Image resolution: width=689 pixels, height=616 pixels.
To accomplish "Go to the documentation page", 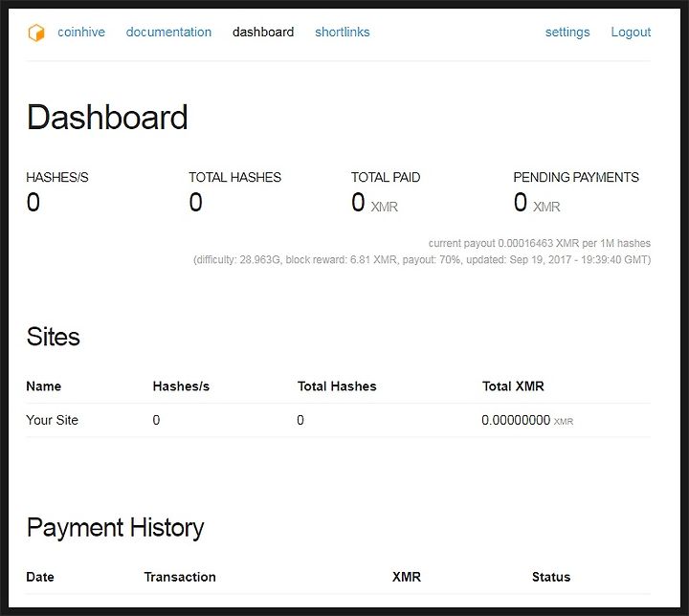I will click(168, 33).
